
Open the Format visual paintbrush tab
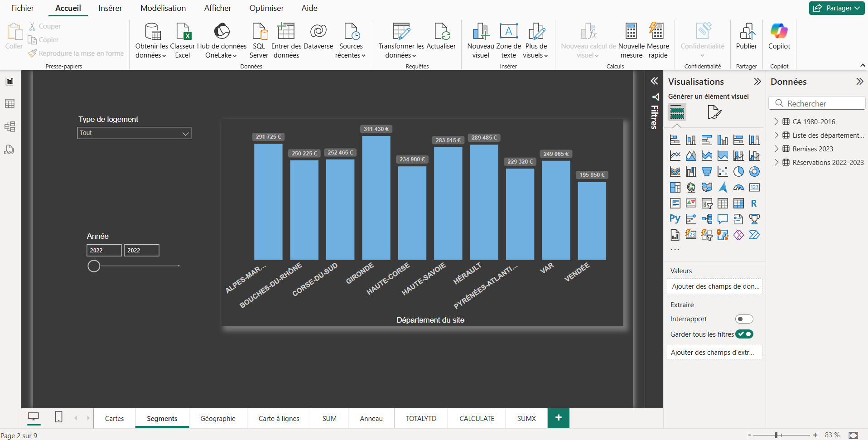click(714, 112)
